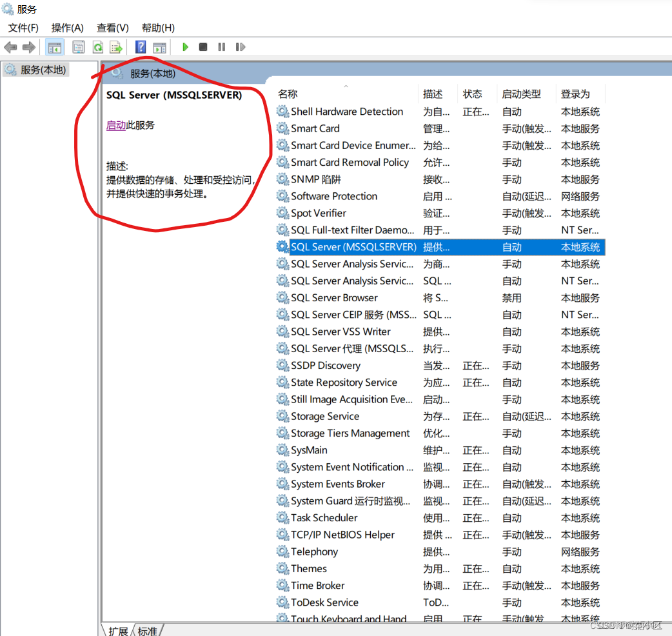
Task: Open the 查看(V) menu
Action: (x=113, y=28)
